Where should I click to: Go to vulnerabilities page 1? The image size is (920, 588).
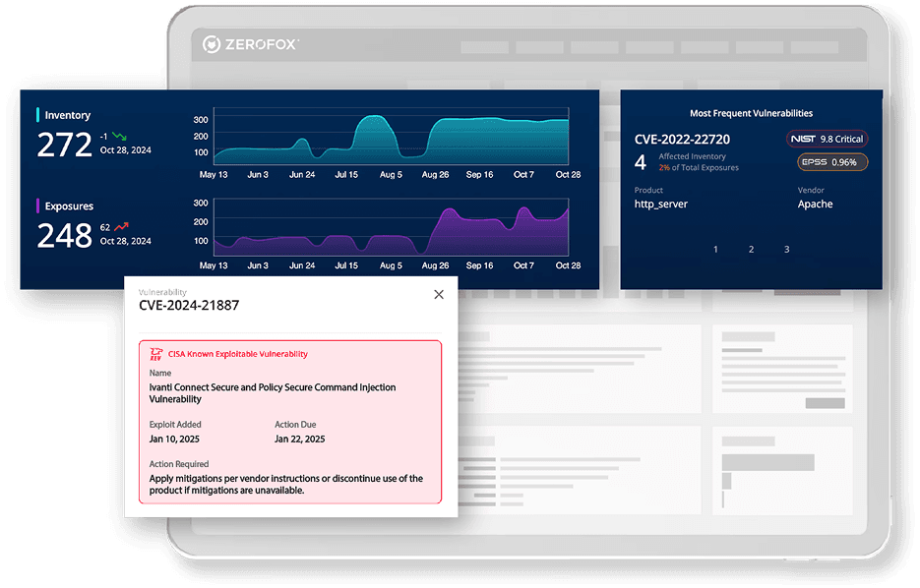[715, 249]
